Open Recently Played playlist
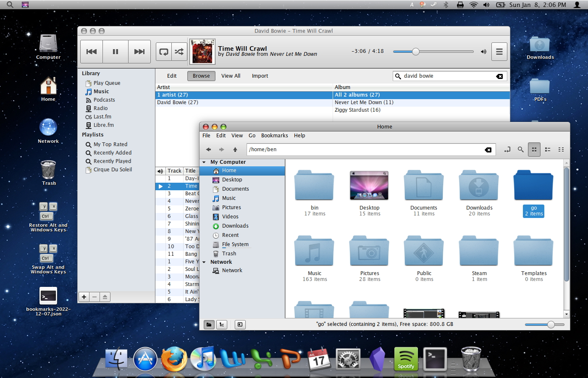Viewport: 588px width, 378px height. 112,161
